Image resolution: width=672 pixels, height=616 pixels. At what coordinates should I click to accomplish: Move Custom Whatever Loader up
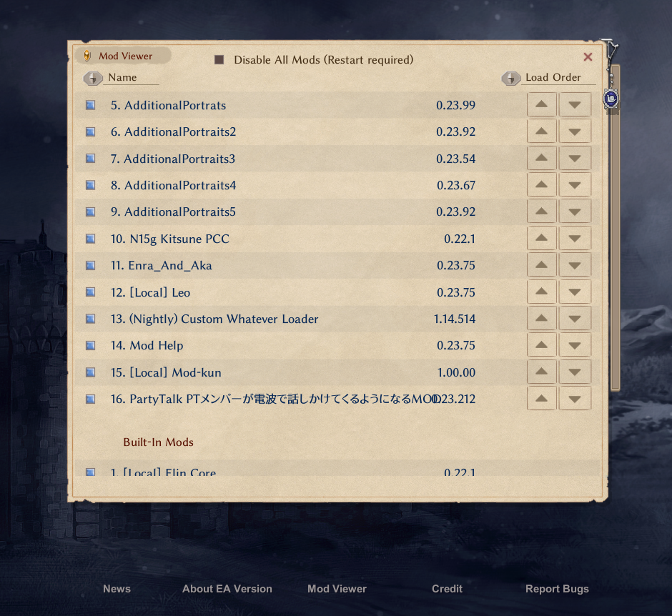pyautogui.click(x=542, y=319)
